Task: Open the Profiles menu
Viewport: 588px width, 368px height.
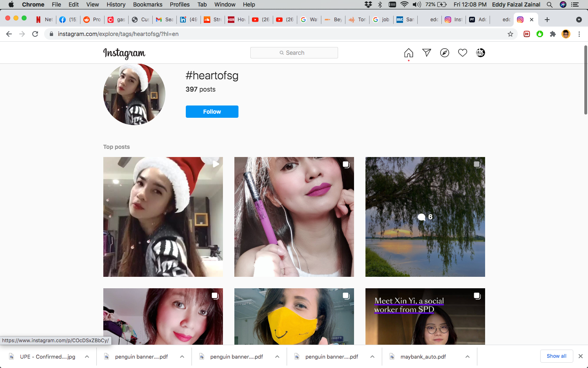Action: tap(180, 4)
